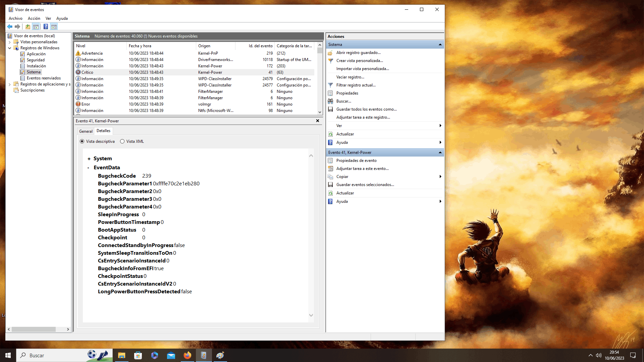644x362 pixels.
Task: Click Propiedades de evento icon
Action: [x=330, y=161]
